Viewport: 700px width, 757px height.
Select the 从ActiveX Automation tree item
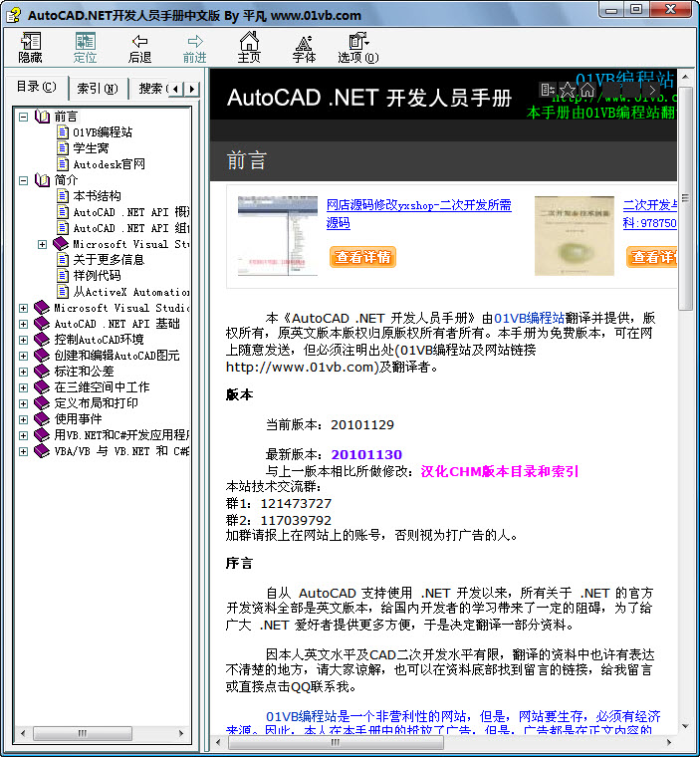[x=130, y=292]
